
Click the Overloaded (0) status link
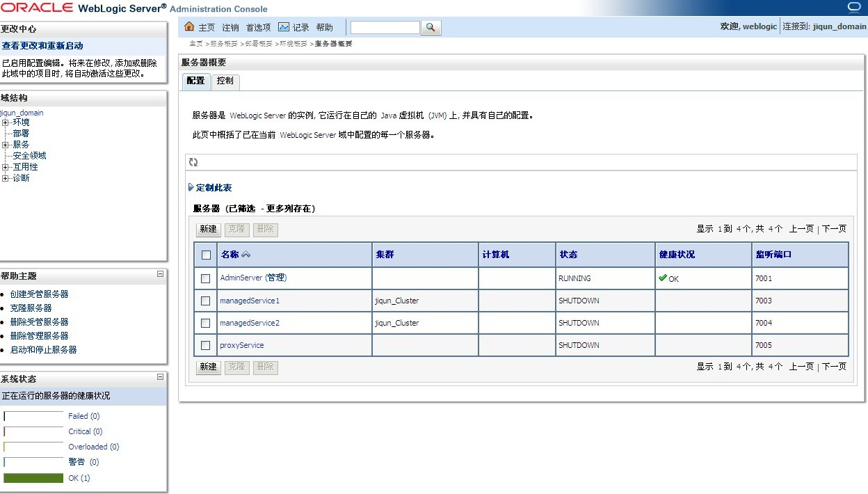[94, 447]
